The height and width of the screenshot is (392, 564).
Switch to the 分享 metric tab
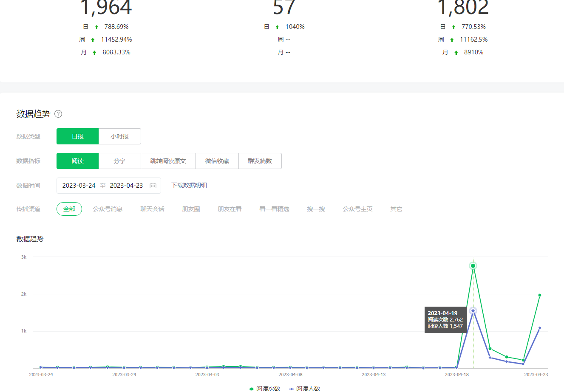click(x=119, y=161)
